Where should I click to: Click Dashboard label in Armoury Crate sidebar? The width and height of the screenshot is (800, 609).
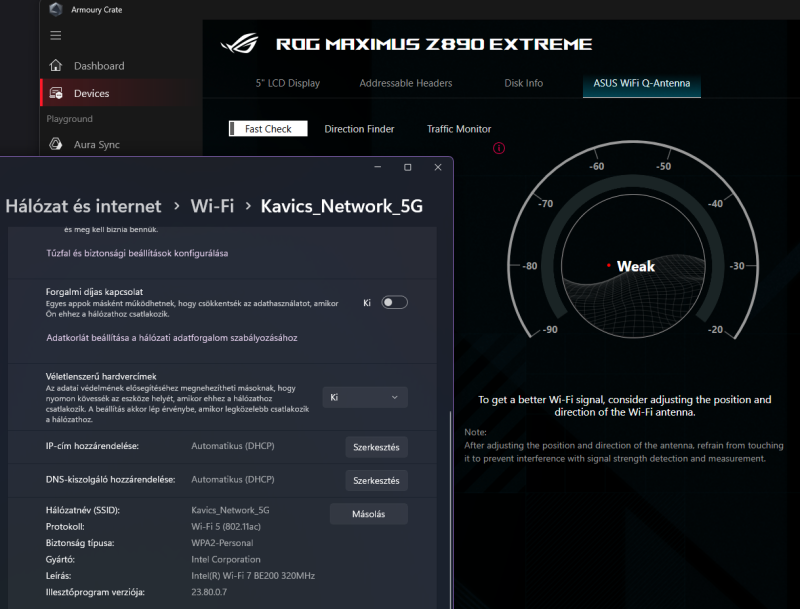99,66
